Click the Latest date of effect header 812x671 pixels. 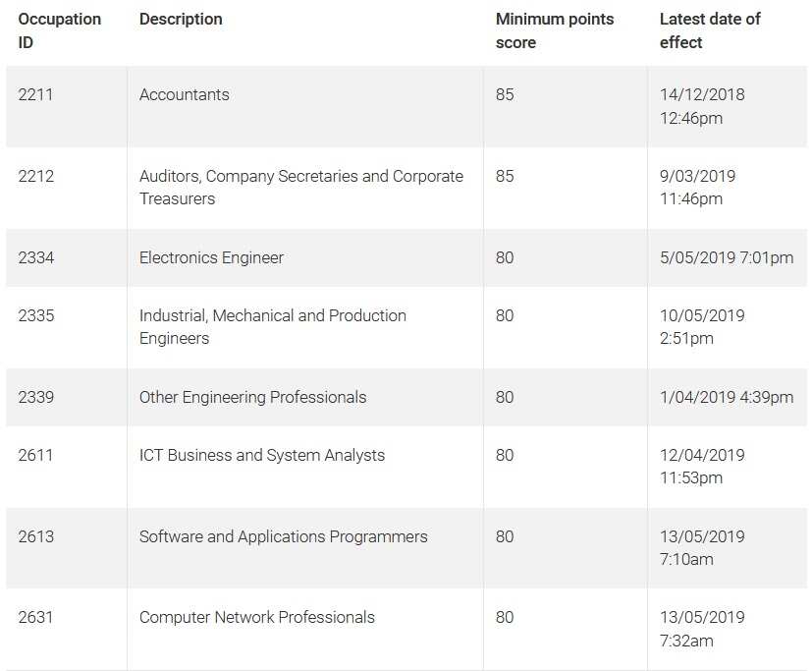coord(710,30)
